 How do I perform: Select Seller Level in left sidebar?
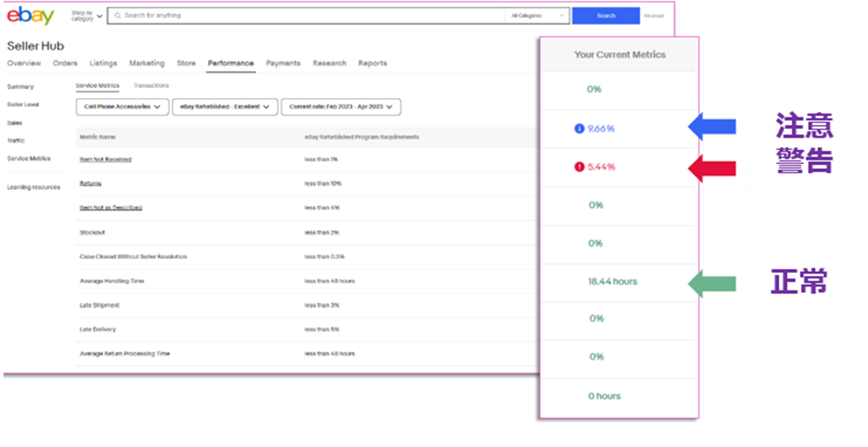(23, 105)
